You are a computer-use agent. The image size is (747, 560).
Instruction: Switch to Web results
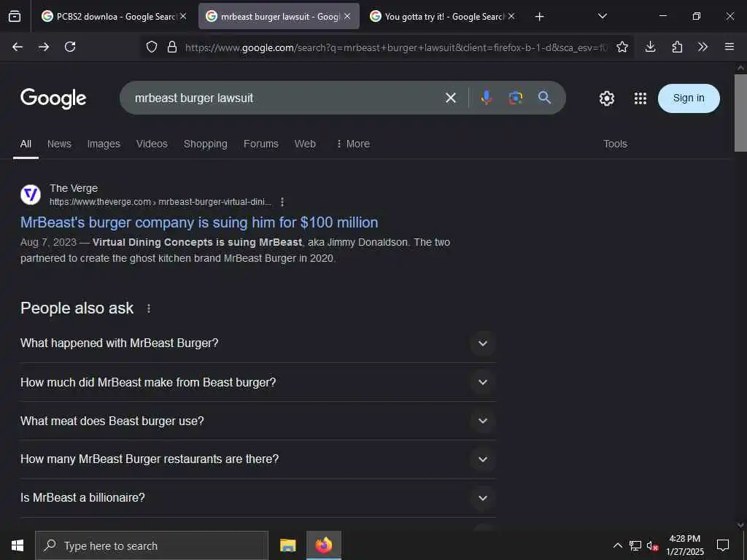[x=305, y=144]
